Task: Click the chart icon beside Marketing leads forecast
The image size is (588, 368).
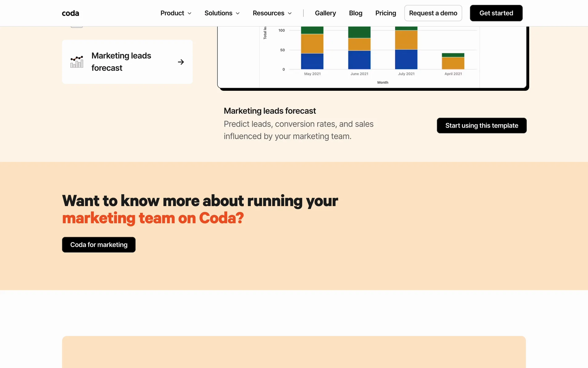Action: [77, 62]
